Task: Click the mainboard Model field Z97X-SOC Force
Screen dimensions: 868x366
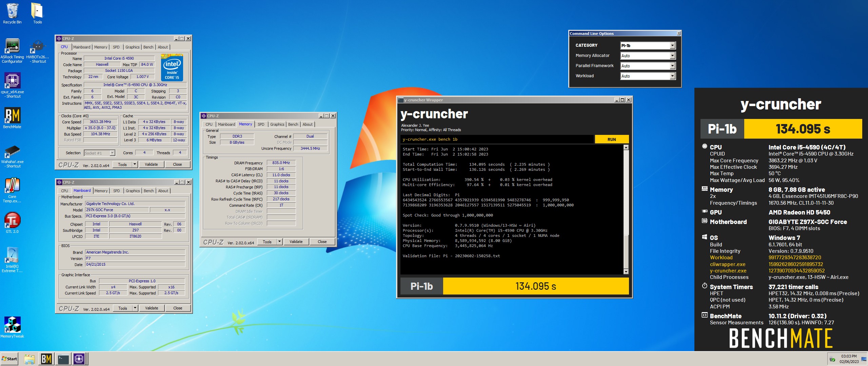Action: click(x=117, y=210)
